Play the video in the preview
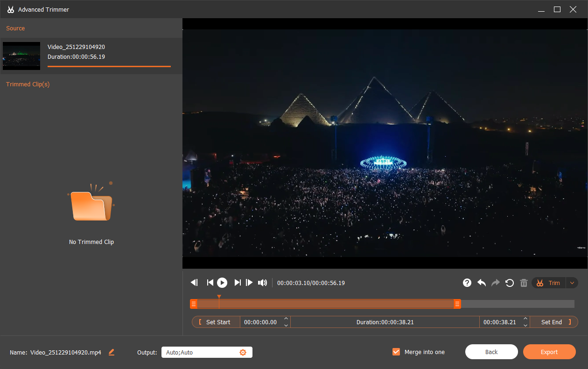The height and width of the screenshot is (369, 588). pos(222,282)
